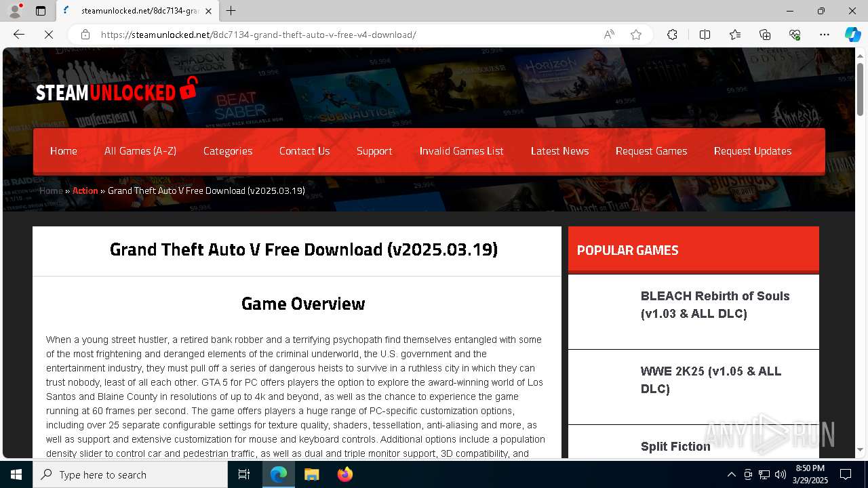Click scrollbar down arrow
Viewport: 868px width, 488px height.
(x=861, y=450)
